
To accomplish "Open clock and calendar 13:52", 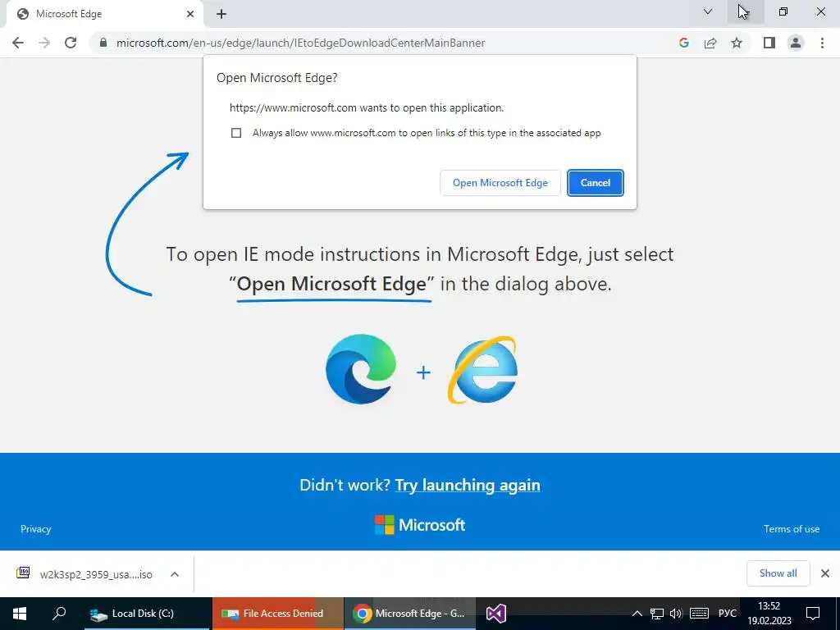I will click(x=769, y=614).
